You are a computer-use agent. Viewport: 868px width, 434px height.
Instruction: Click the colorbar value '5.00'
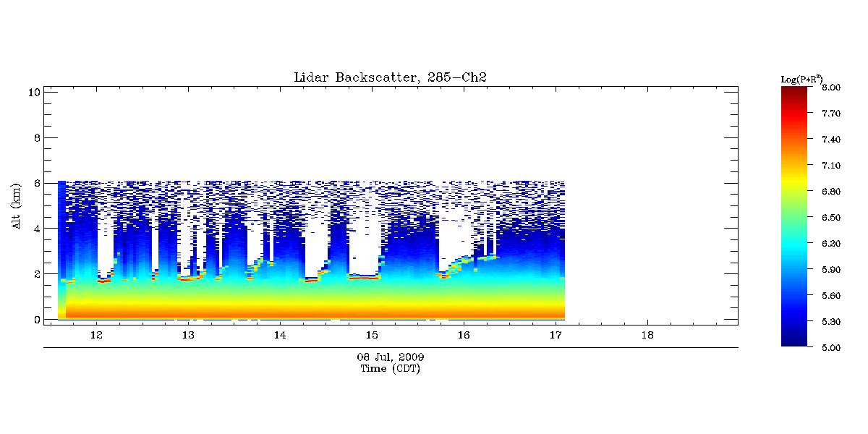click(832, 348)
